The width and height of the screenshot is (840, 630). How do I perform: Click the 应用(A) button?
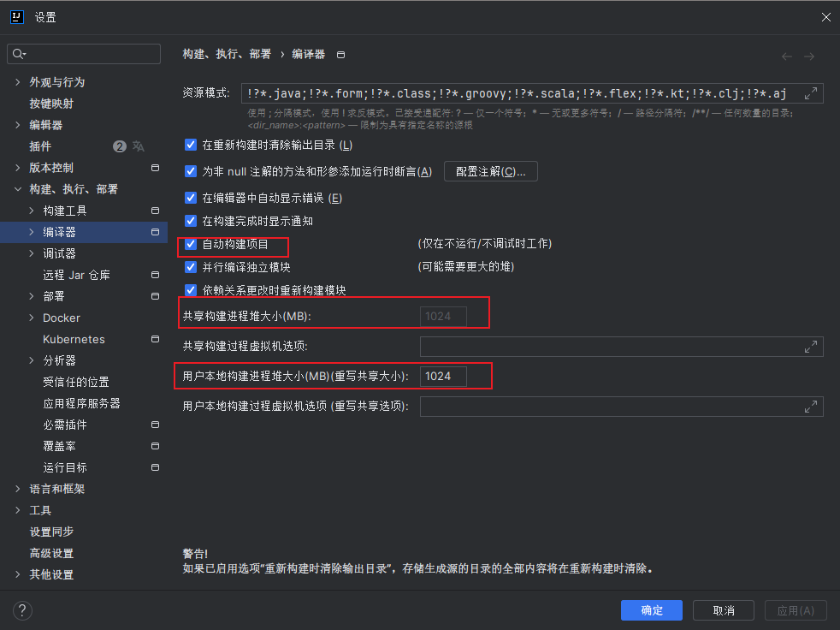(796, 610)
